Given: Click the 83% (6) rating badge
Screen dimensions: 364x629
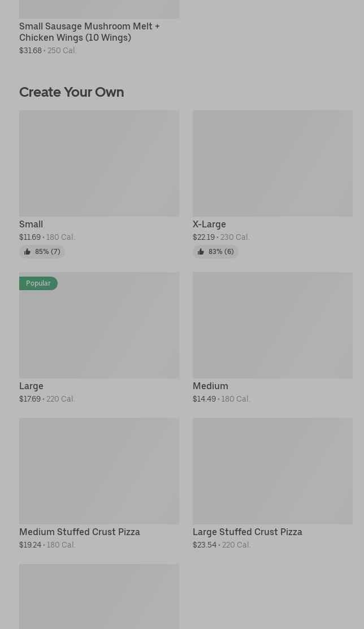Looking at the screenshot, I should [x=216, y=252].
